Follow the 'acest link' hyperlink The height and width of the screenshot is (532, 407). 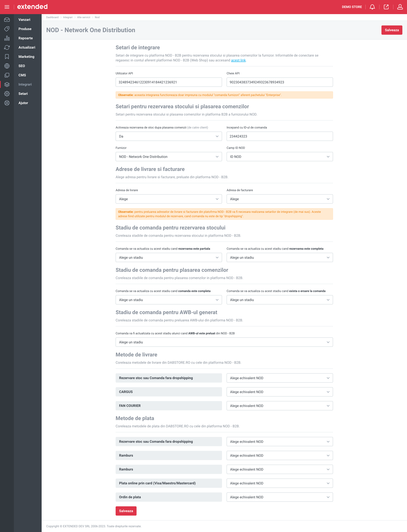point(238,60)
